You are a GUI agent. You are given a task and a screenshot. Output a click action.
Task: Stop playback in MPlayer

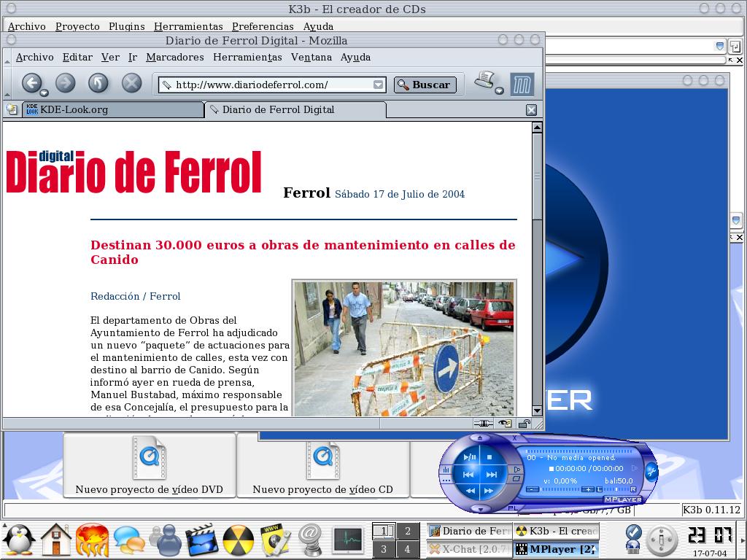pos(489,457)
